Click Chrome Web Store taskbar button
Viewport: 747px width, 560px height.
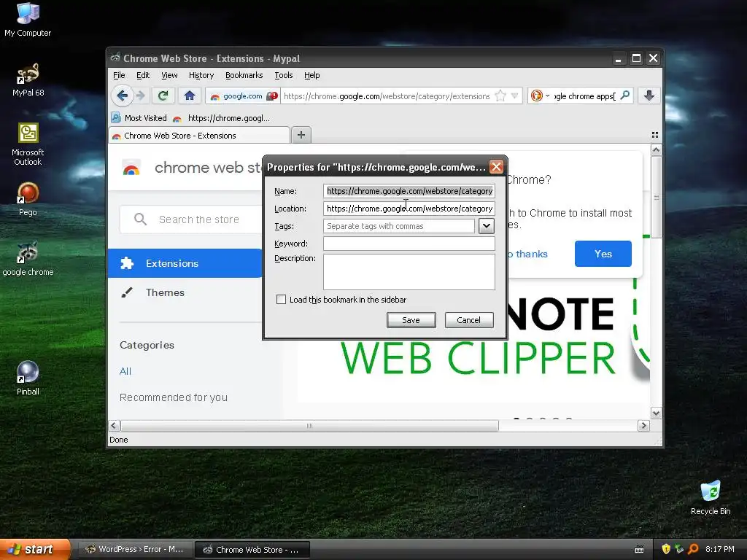tap(252, 550)
